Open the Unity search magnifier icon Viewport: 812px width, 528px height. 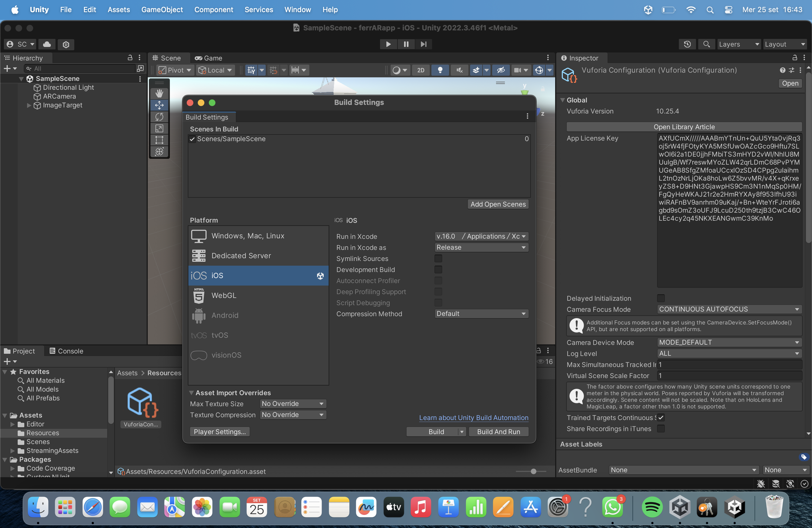[706, 44]
